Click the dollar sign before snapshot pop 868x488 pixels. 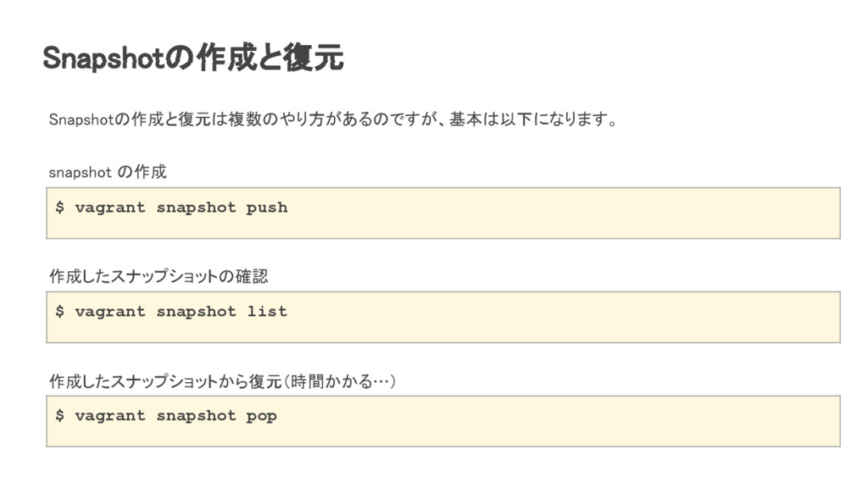(x=60, y=415)
